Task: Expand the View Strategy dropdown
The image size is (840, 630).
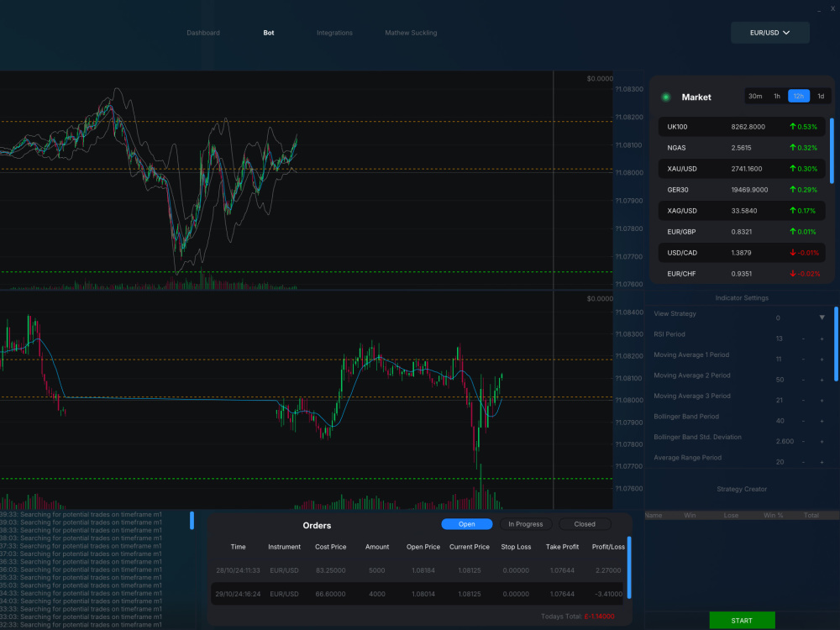Action: [822, 317]
